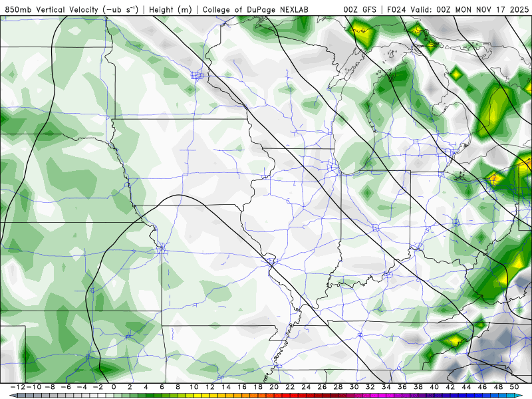Screen dimensions: 532x399
Task: Select the 46 value on the color scale
Action: pos(482,387)
